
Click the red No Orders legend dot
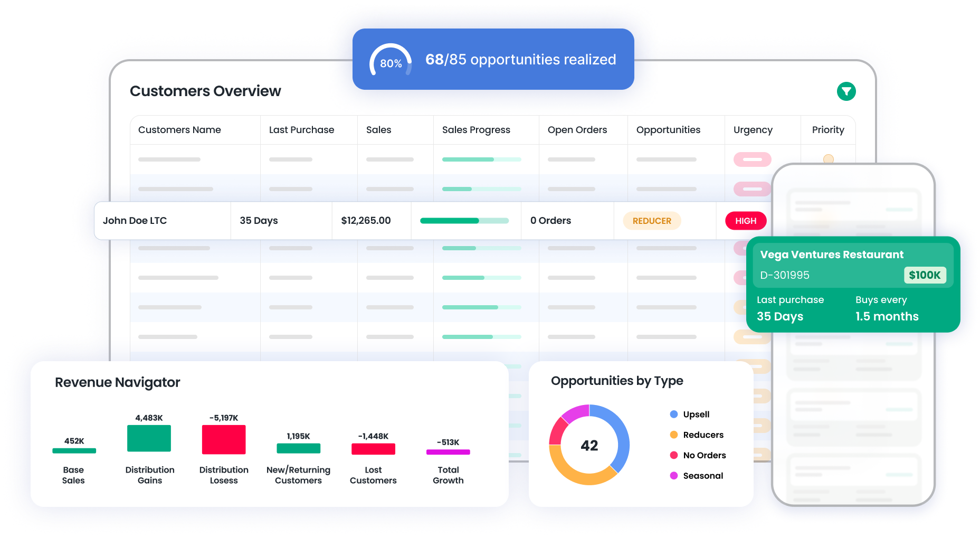point(674,455)
